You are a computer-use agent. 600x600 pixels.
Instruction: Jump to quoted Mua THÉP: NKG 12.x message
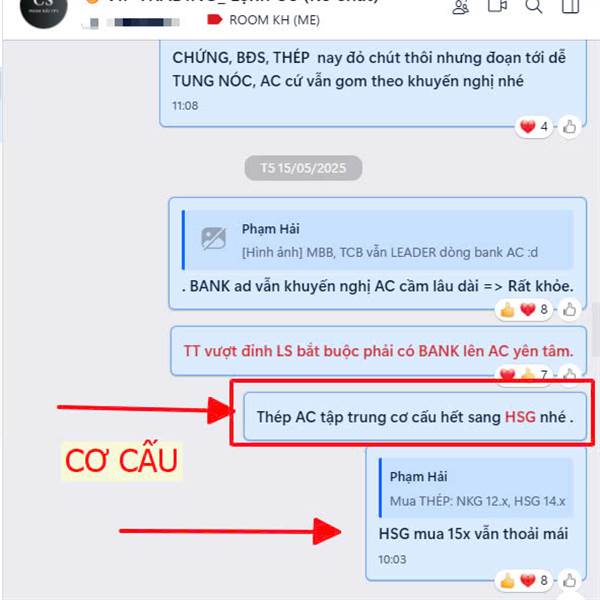click(476, 488)
